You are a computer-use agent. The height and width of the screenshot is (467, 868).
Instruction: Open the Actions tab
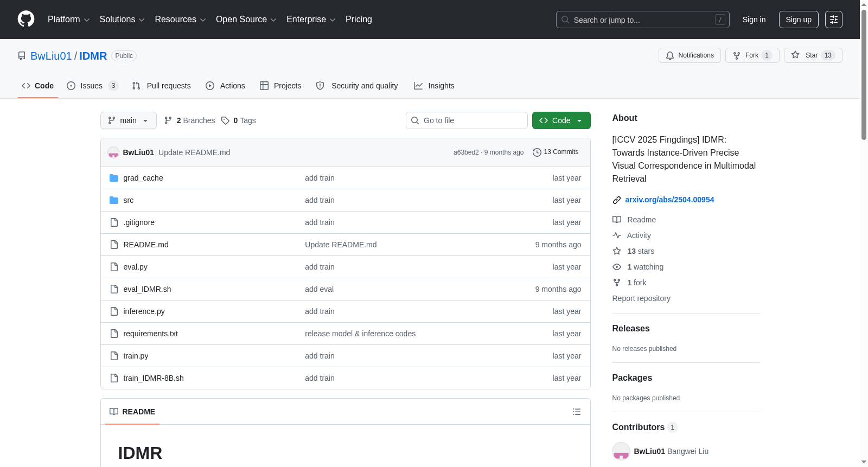tap(226, 86)
